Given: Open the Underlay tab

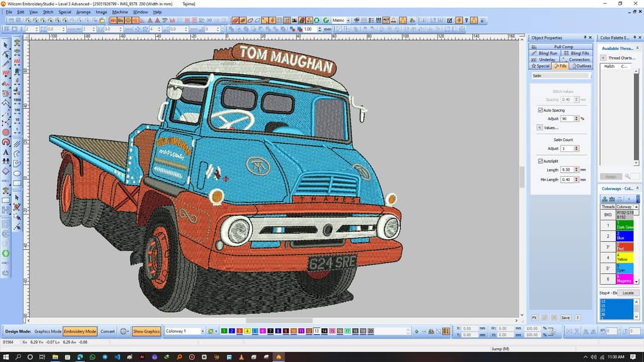Looking at the screenshot, I should (x=544, y=60).
